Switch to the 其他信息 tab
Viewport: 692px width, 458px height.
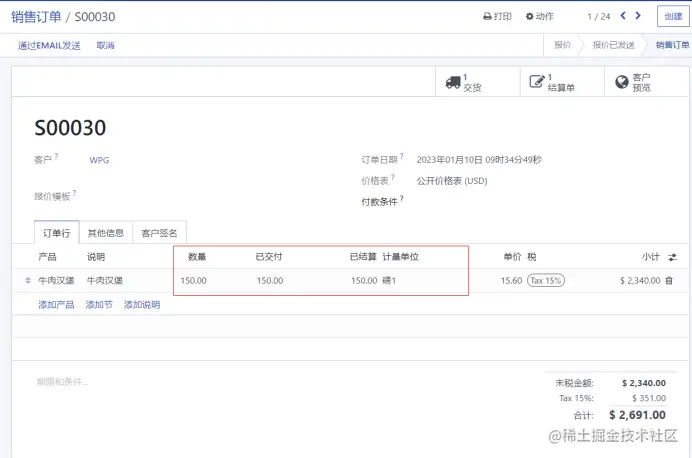pos(106,233)
